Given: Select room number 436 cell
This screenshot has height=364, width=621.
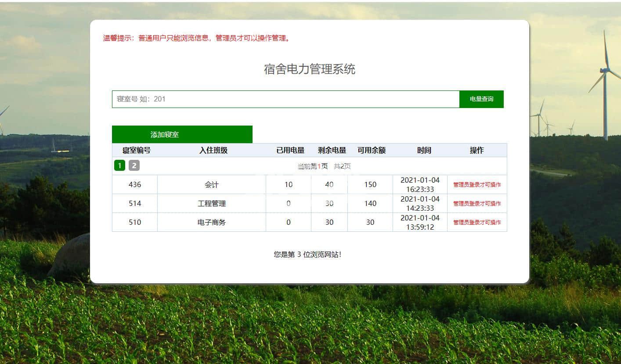Looking at the screenshot, I should coord(135,184).
